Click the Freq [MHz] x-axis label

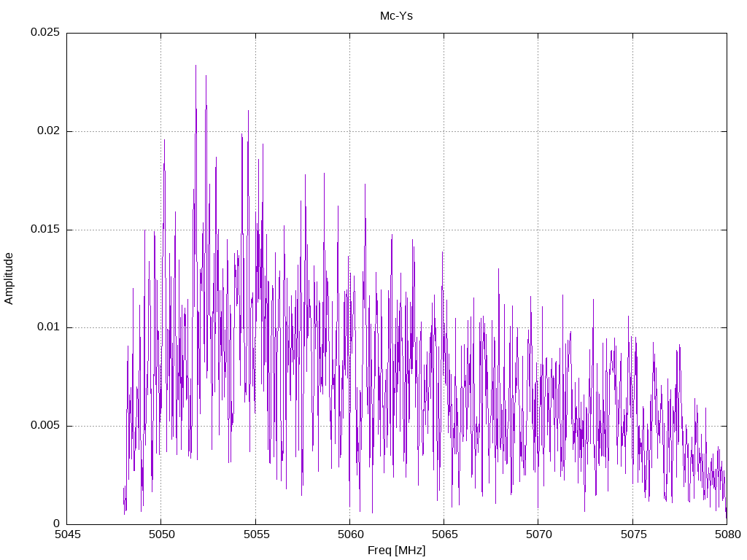(x=396, y=550)
